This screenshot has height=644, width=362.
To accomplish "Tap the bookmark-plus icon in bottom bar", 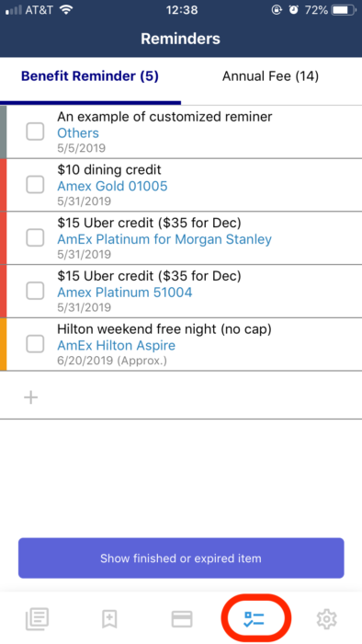I will click(109, 618).
